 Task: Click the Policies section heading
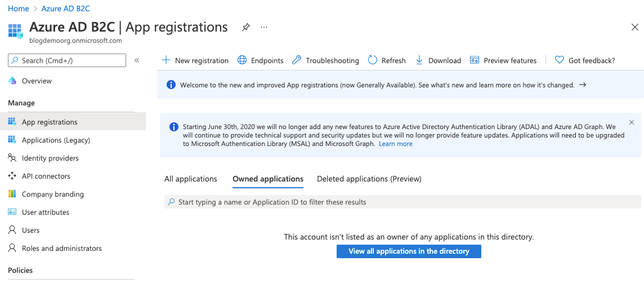(x=20, y=270)
